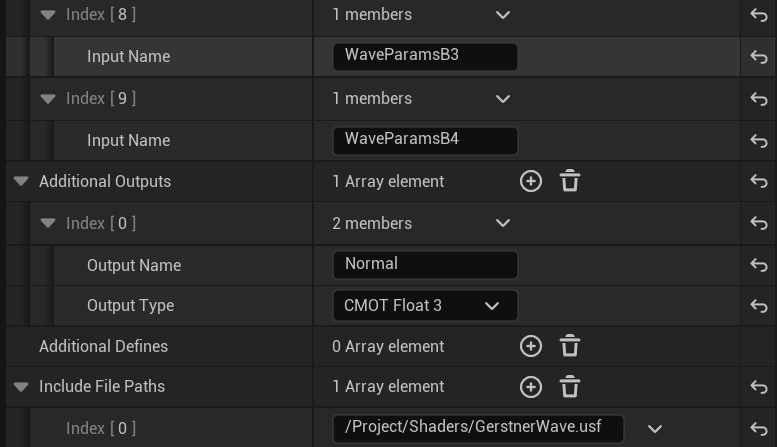The height and width of the screenshot is (447, 777).
Task: Collapse the Index [ 9 ] entry
Action: (x=48, y=99)
